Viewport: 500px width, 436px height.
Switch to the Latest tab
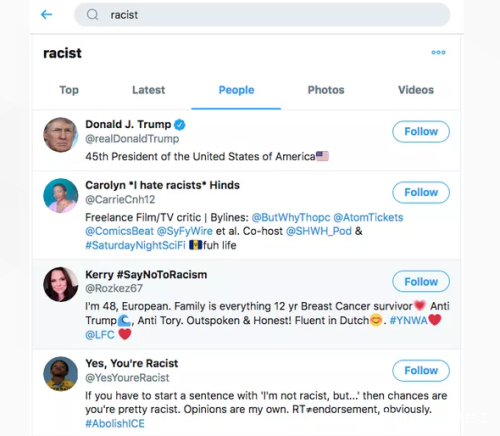(x=149, y=90)
